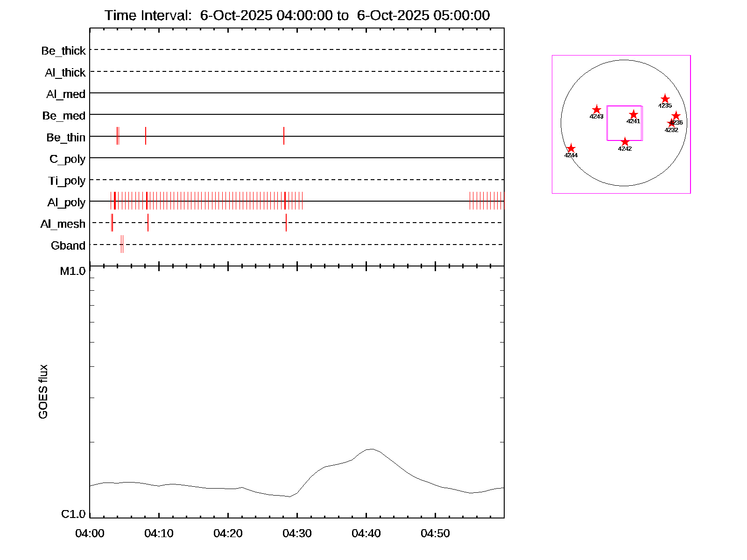Click the star marking region 4232
The height and width of the screenshot is (560, 747).
[x=671, y=123]
